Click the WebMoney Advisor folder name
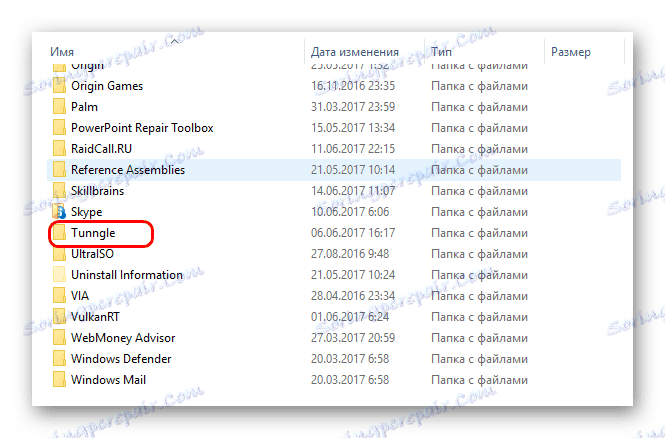665x438 pixels. click(123, 338)
